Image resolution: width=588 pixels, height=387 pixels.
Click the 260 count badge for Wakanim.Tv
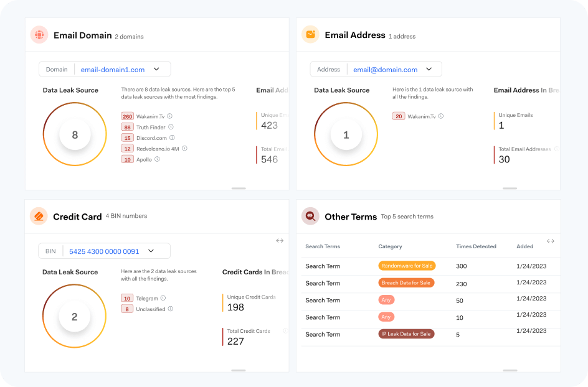click(x=128, y=116)
